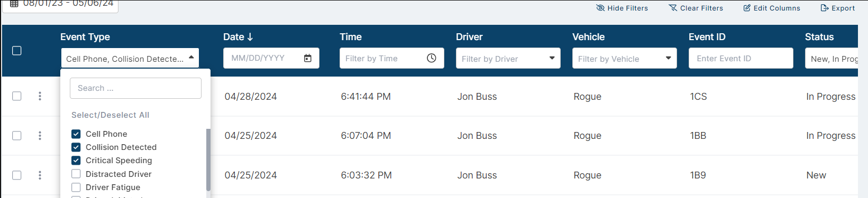Open Edit Columns pencil icon

point(747,8)
